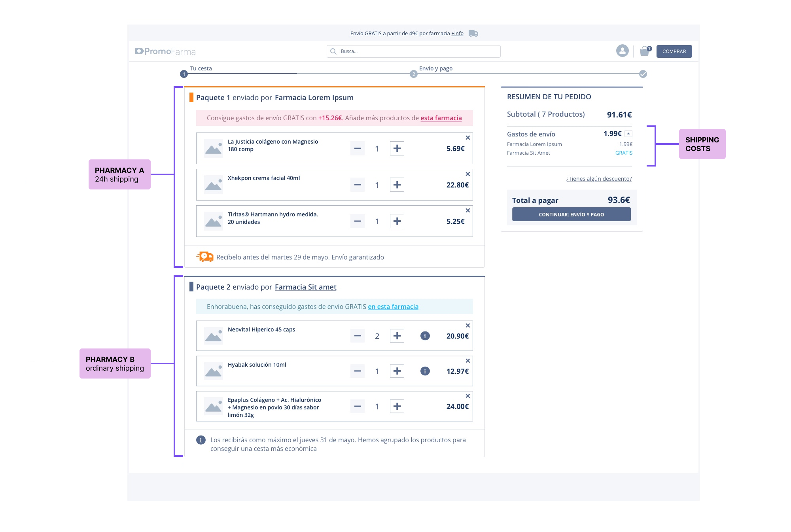Click the Hyabak solución 10ml name

(257, 365)
